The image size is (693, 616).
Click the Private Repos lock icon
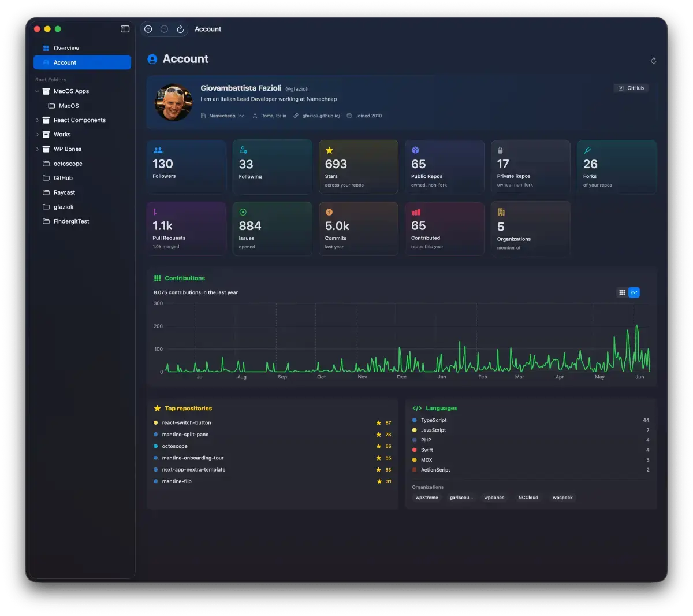pos(500,150)
